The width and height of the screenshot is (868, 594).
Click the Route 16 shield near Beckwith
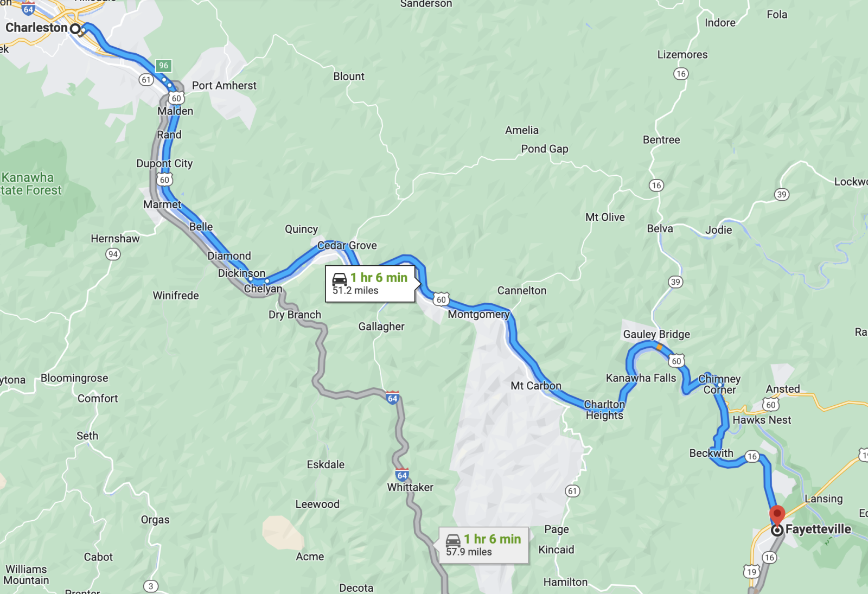(x=752, y=456)
